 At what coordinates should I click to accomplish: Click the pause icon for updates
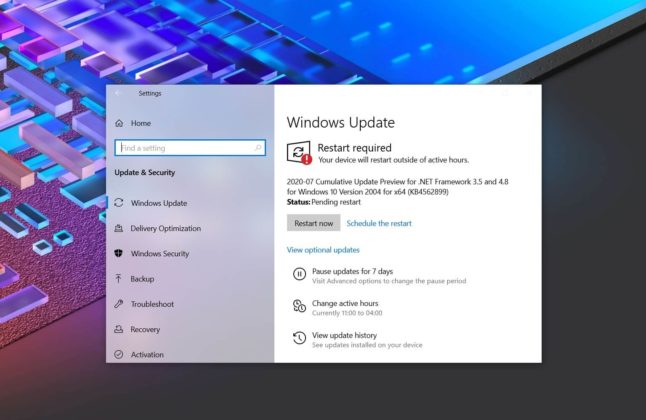(299, 274)
